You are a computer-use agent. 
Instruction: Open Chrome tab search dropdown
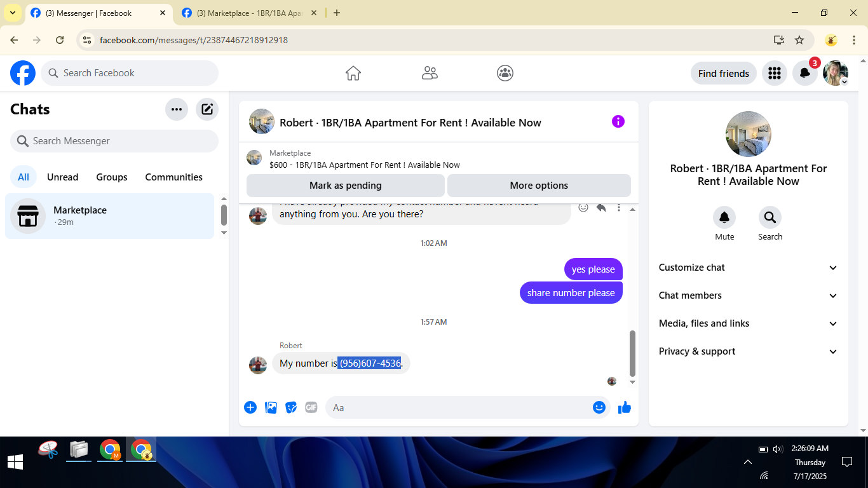pyautogui.click(x=13, y=13)
